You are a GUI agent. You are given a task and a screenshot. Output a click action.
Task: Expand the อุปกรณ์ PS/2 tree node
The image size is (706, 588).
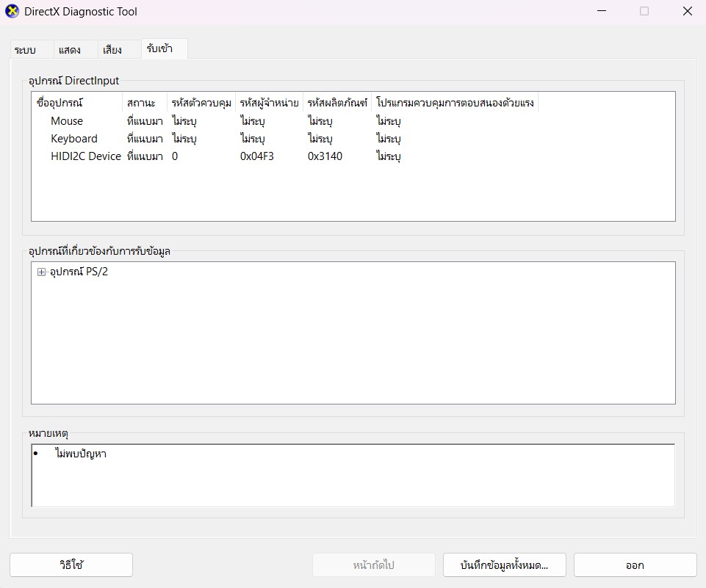(x=41, y=272)
